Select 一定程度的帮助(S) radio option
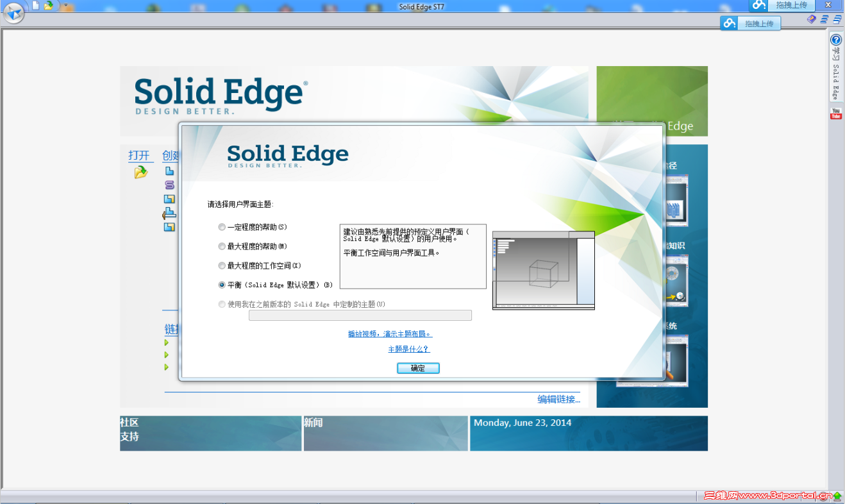 tap(253, 227)
